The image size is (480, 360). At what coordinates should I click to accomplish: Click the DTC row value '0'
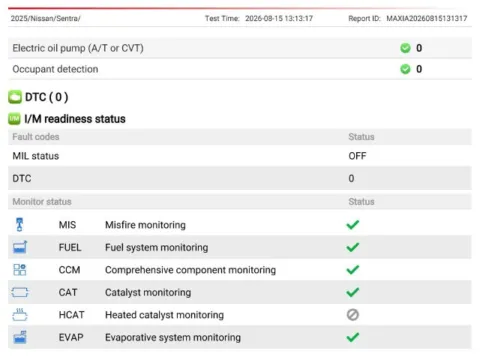tap(351, 178)
